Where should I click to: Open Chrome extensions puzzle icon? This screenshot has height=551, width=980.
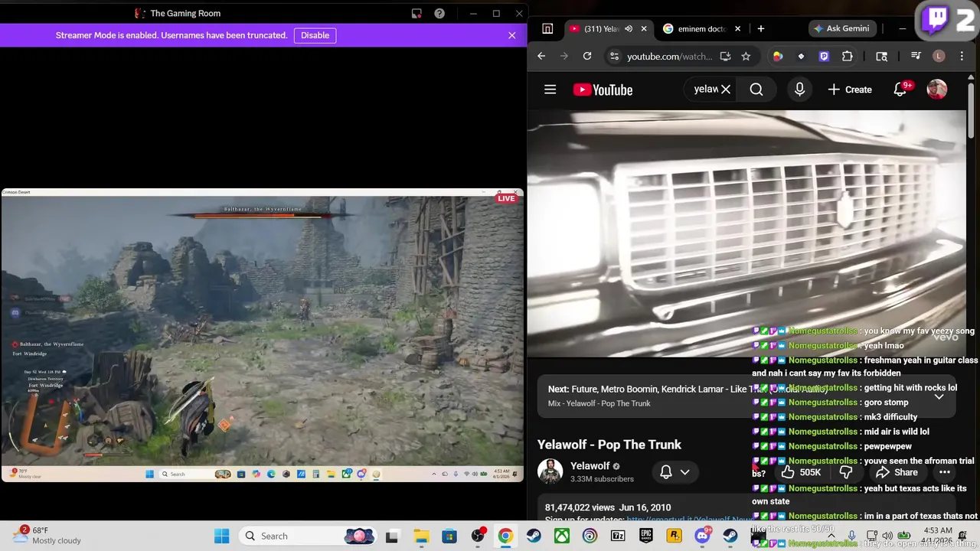point(847,56)
